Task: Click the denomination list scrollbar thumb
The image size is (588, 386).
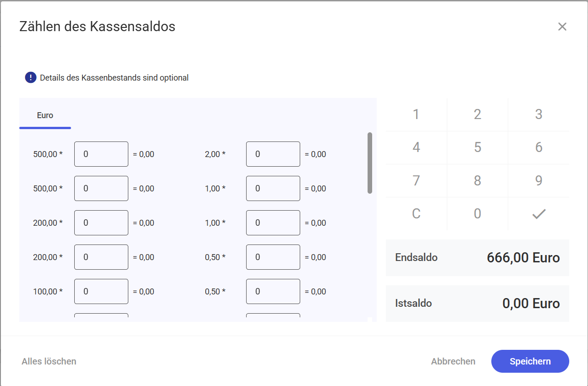Action: pos(370,163)
